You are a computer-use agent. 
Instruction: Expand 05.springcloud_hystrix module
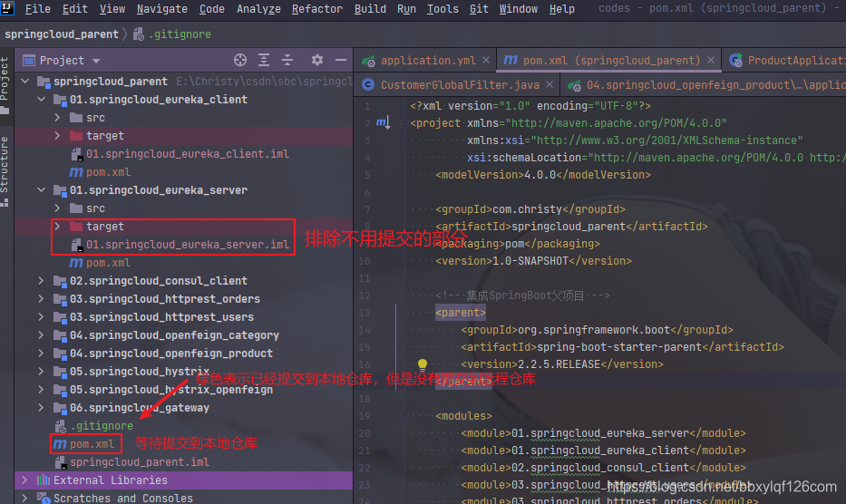point(42,372)
